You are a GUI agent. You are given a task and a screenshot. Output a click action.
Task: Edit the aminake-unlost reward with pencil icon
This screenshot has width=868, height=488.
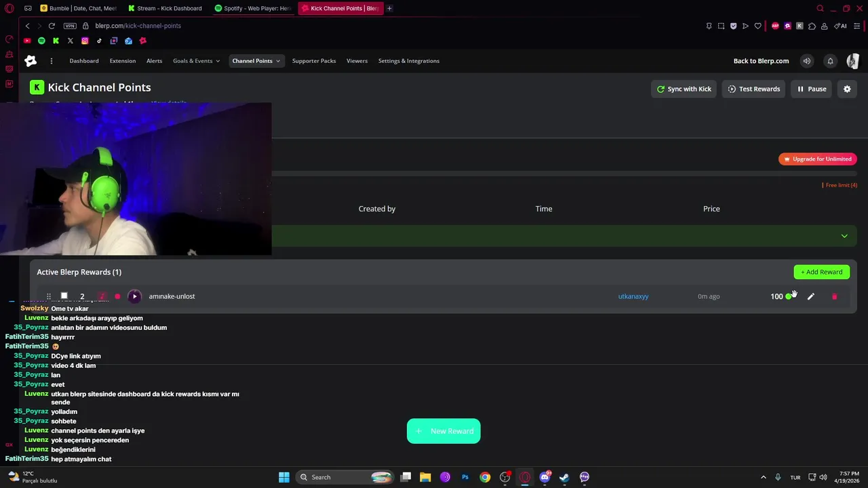[811, 296]
